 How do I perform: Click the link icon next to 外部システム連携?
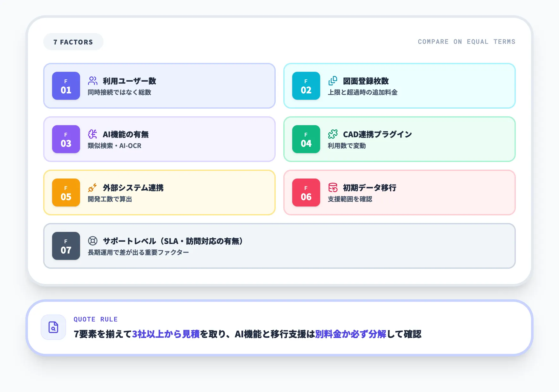[x=93, y=187]
